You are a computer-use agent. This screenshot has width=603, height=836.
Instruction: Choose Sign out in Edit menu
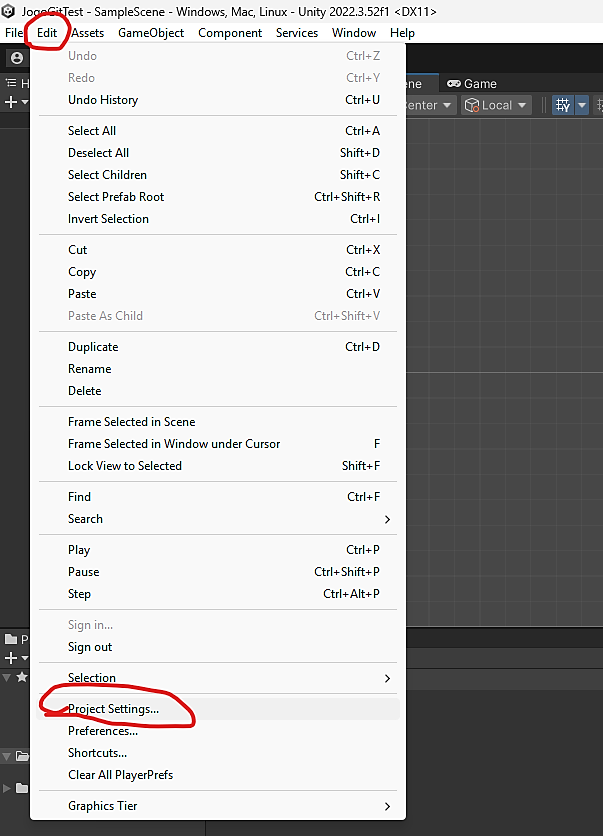[x=90, y=647]
